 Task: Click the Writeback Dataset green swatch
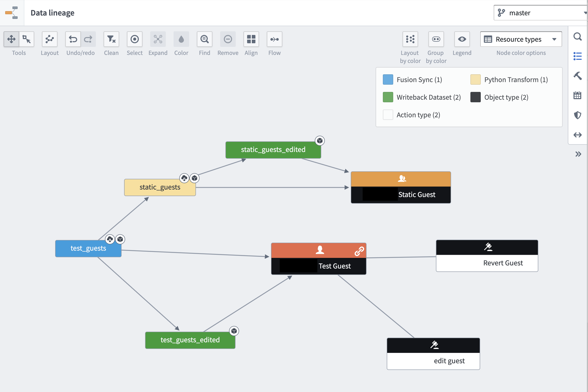(x=388, y=97)
